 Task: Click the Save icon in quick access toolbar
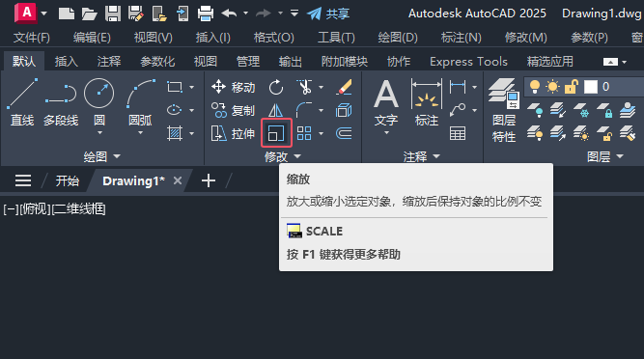[x=113, y=14]
